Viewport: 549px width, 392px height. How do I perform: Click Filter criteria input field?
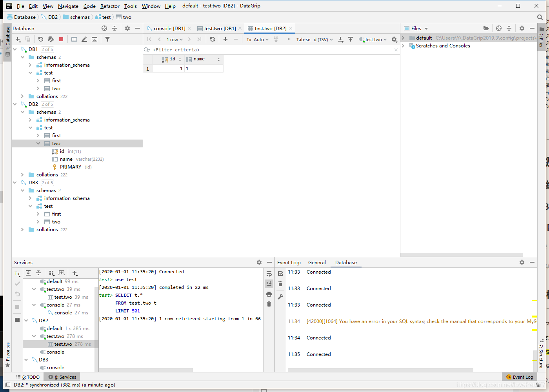click(271, 50)
